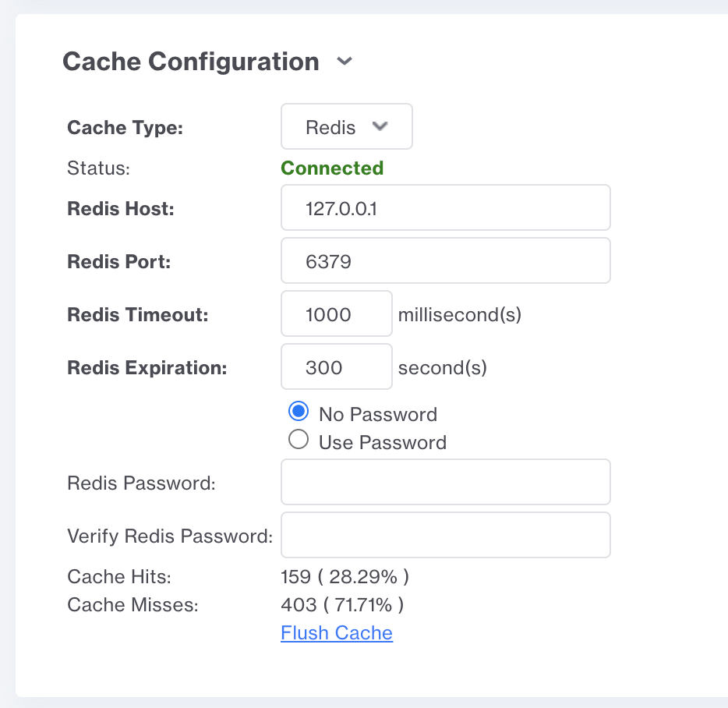Select the Redis Timeout milliseconds box
728x708 pixels.
click(x=336, y=313)
